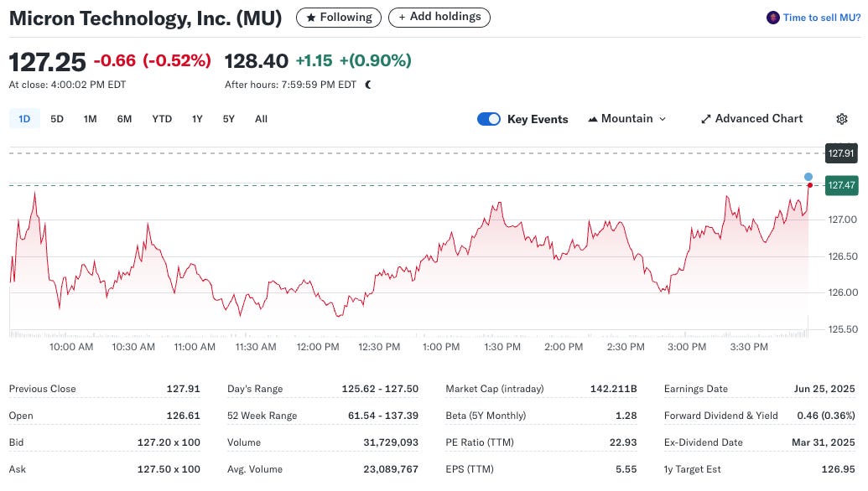Show the 5Y time range
Viewport: 868px width, 491px height.
[229, 119]
